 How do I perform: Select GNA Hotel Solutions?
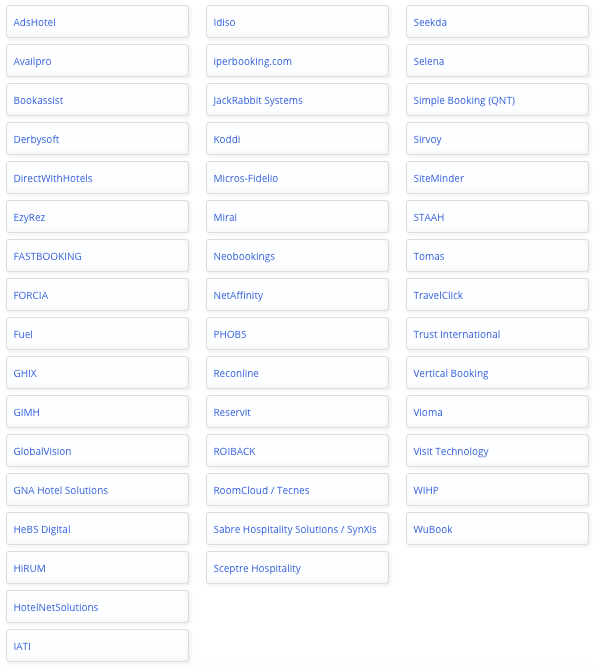pyautogui.click(x=97, y=490)
